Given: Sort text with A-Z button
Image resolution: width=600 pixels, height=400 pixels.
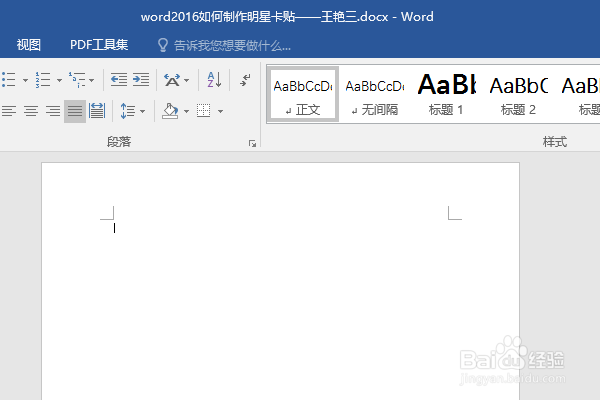Looking at the screenshot, I should 214,80.
